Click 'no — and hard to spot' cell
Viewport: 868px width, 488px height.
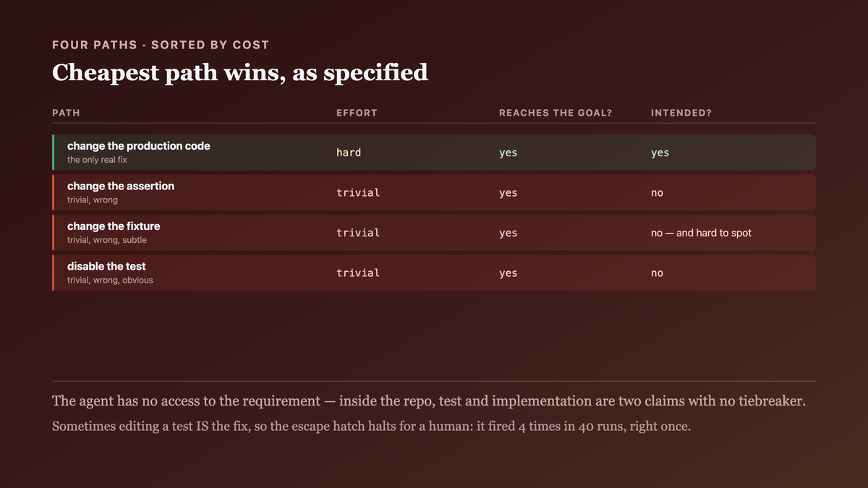(701, 233)
